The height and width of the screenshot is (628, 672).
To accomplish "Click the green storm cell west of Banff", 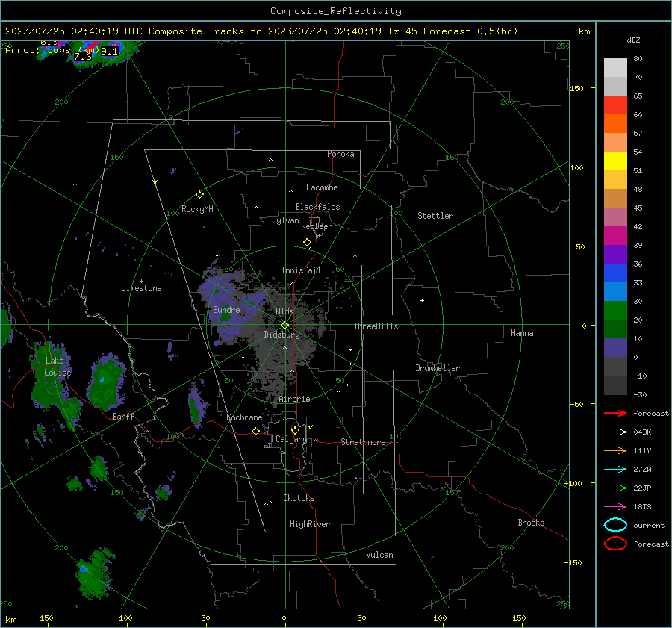I will click(106, 382).
